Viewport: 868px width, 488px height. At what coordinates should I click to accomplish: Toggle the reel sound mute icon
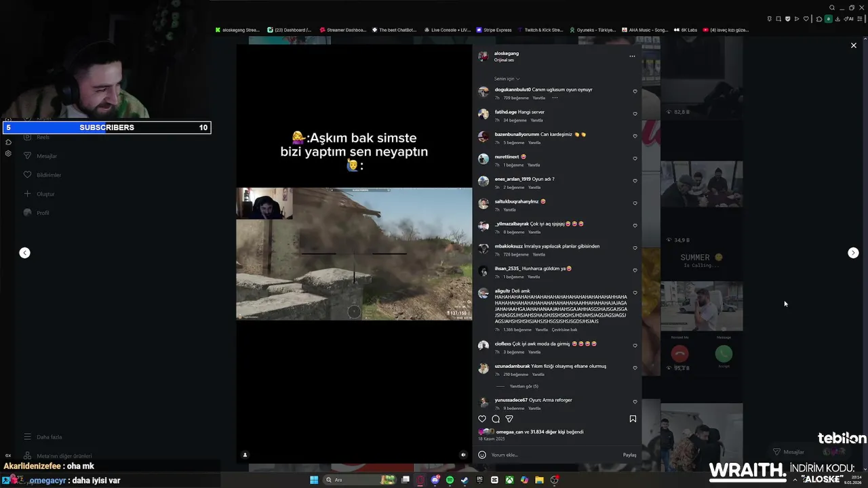coord(463,455)
